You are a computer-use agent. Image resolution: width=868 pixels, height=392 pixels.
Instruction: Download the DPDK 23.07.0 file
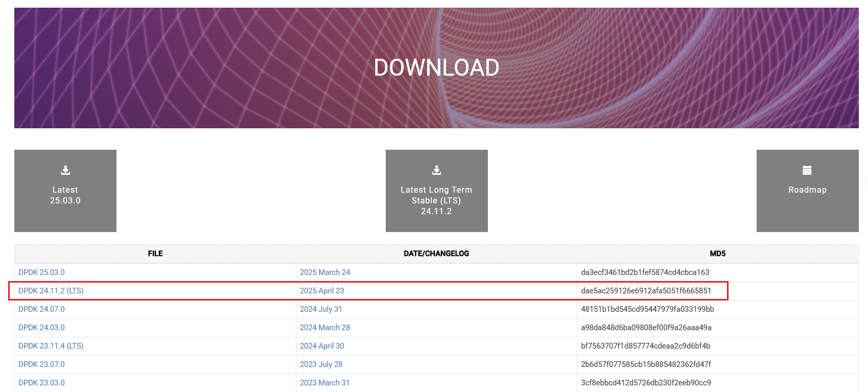tap(41, 364)
